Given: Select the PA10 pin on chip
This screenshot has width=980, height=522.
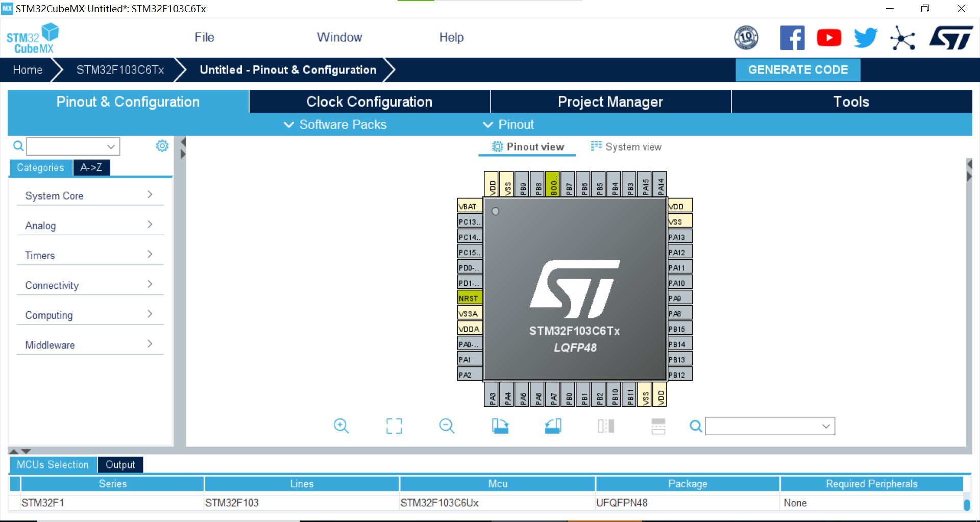Looking at the screenshot, I should pos(680,283).
